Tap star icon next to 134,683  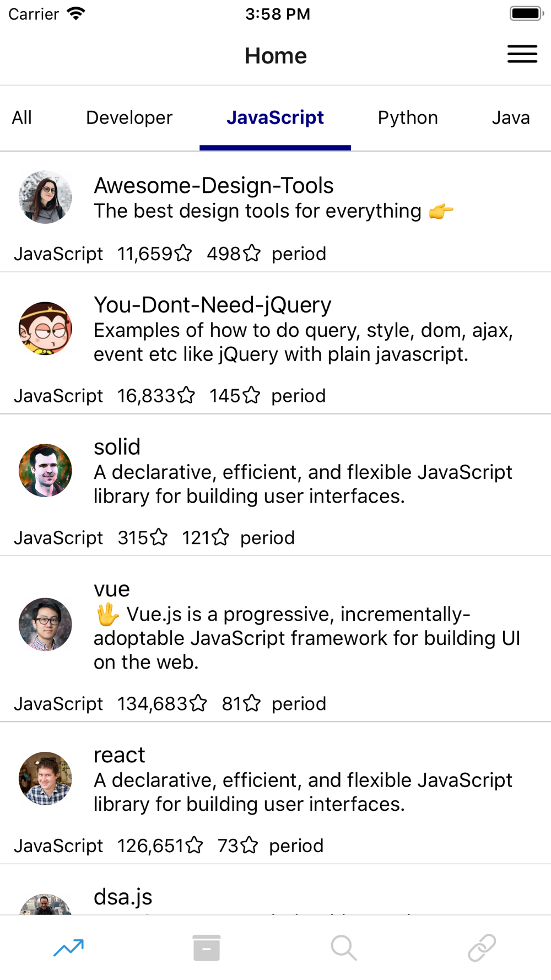[198, 703]
